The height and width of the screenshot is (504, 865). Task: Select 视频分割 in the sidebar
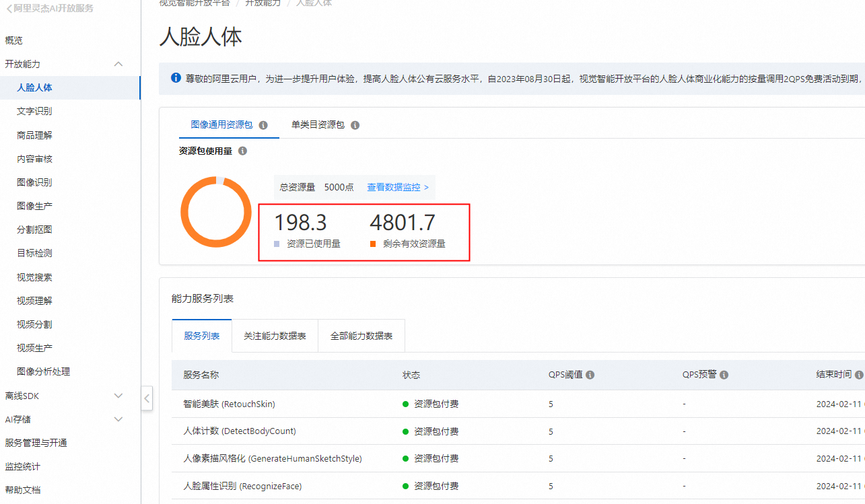(x=34, y=324)
